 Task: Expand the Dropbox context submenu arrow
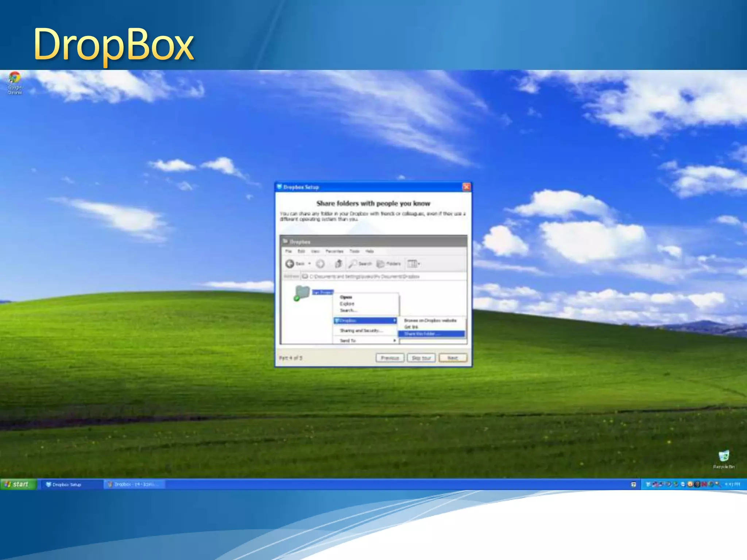394,320
